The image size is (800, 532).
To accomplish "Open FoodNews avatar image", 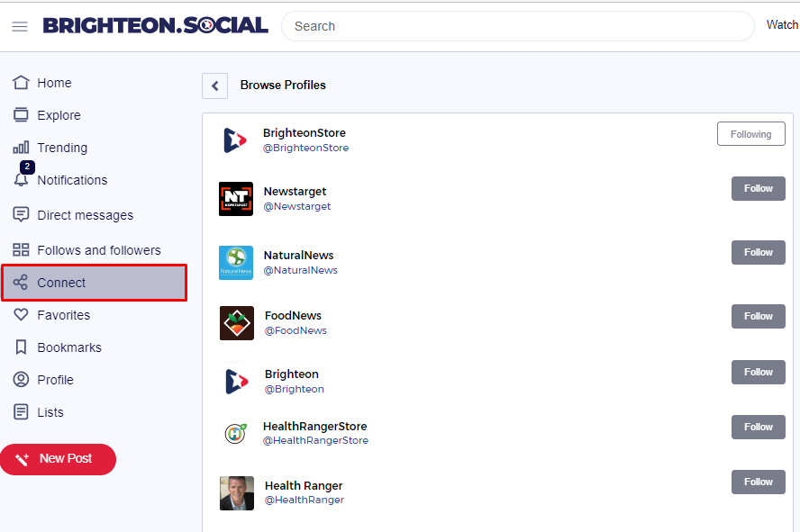I will [237, 323].
